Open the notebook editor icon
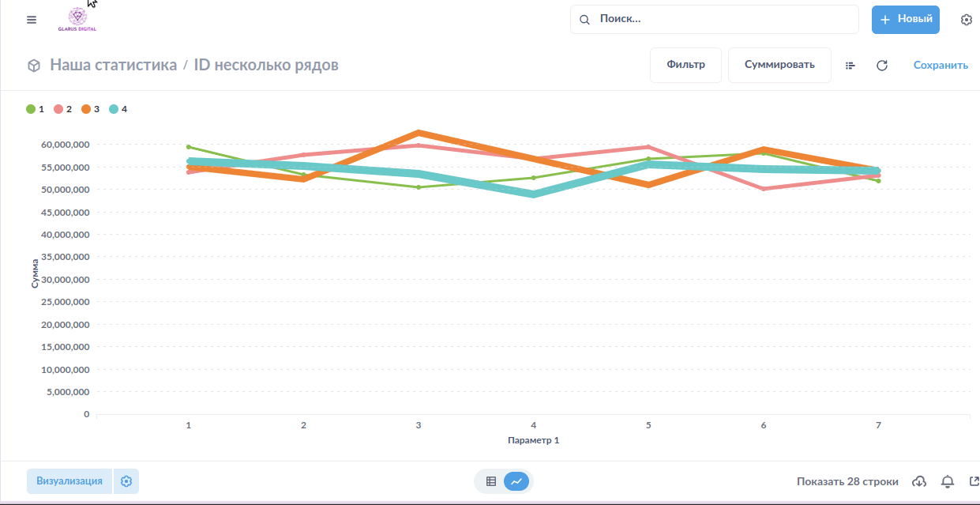Image resolution: width=980 pixels, height=505 pixels. (850, 66)
